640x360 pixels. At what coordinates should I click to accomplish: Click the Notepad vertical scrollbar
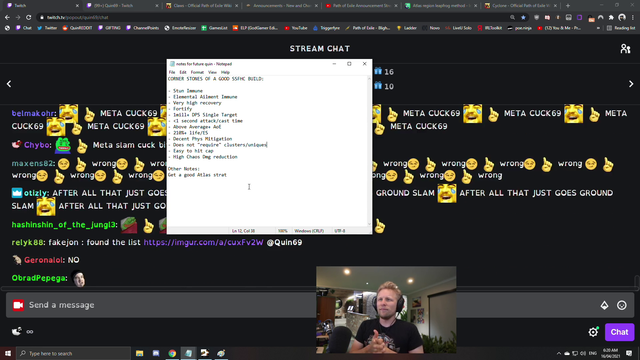[x=369, y=151]
